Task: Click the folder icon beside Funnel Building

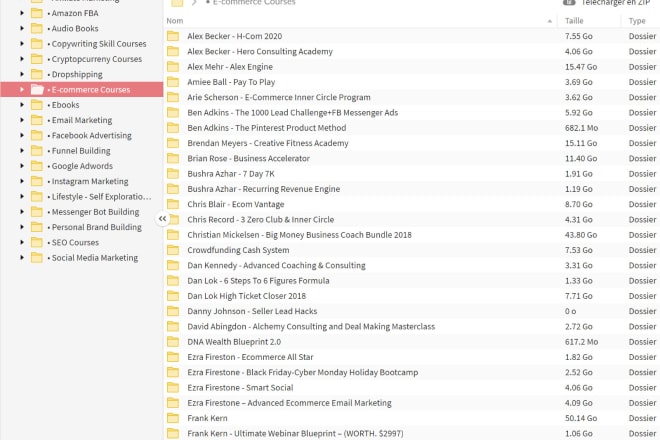Action: (37, 151)
